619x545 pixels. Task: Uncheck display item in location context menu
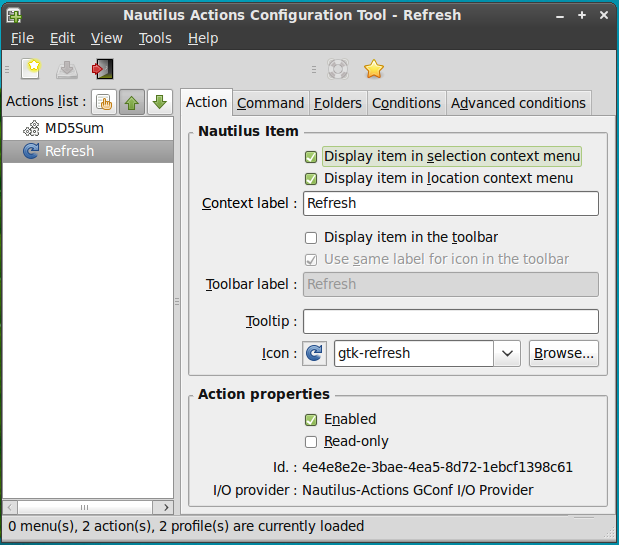click(311, 179)
